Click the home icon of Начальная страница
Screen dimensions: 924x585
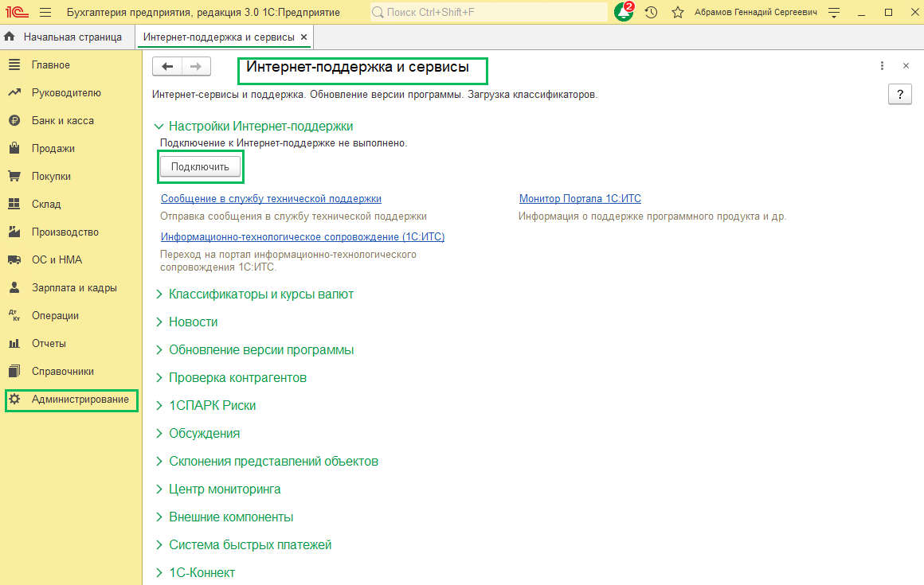point(10,37)
